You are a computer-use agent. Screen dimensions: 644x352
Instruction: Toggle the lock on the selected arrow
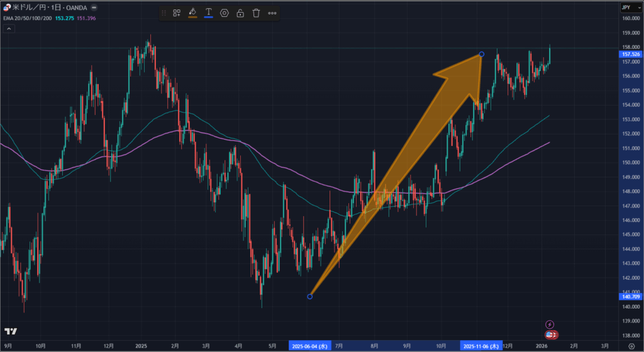240,13
